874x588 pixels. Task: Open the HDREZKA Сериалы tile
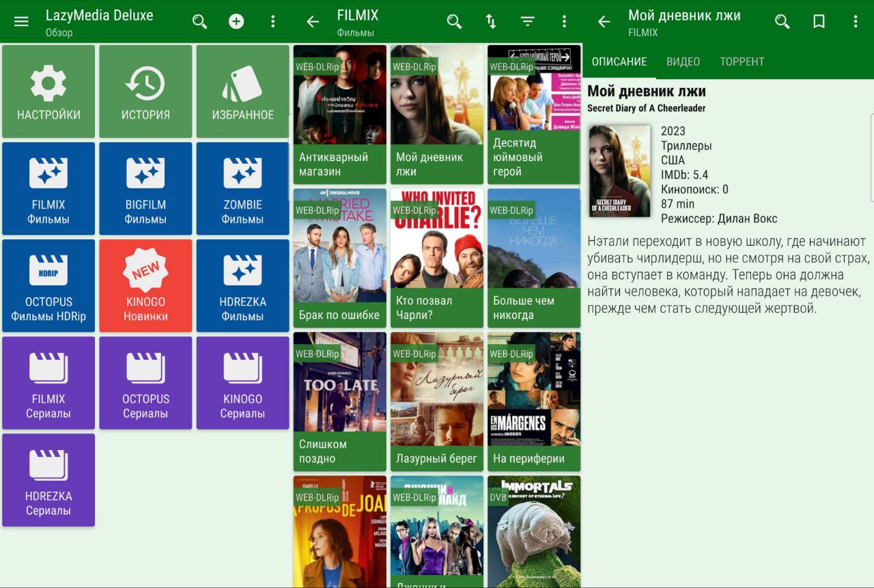(48, 480)
